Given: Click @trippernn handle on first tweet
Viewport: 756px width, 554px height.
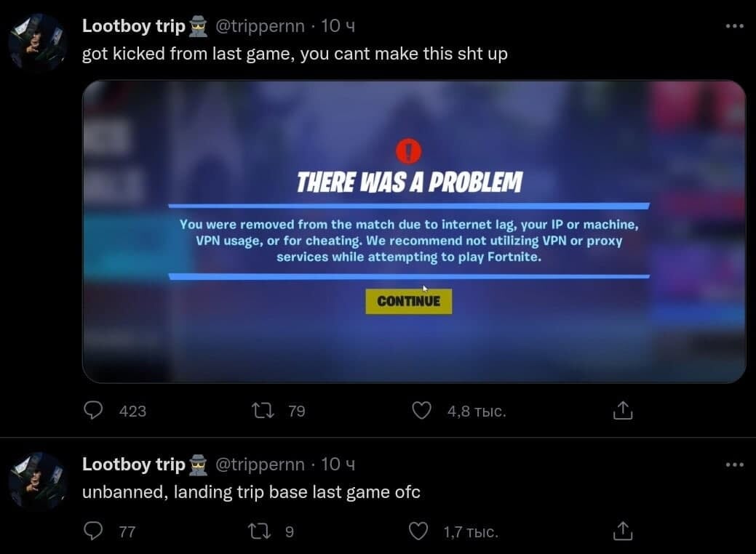Looking at the screenshot, I should tap(260, 26).
